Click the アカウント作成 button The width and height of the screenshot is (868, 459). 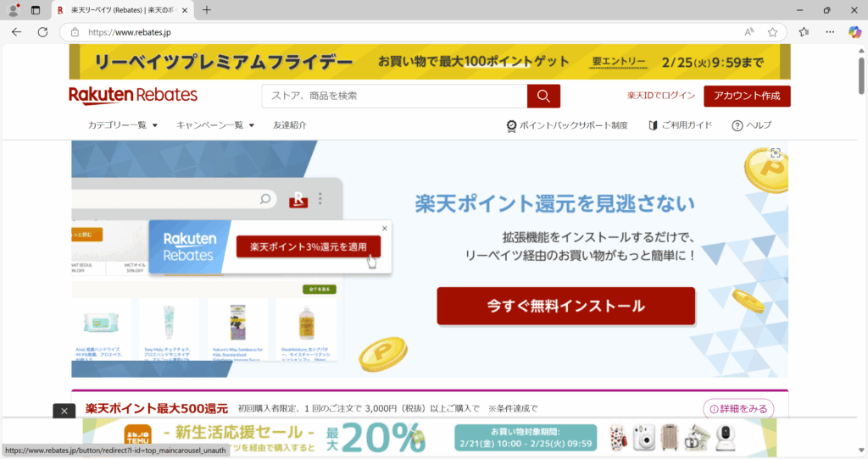pyautogui.click(x=747, y=96)
